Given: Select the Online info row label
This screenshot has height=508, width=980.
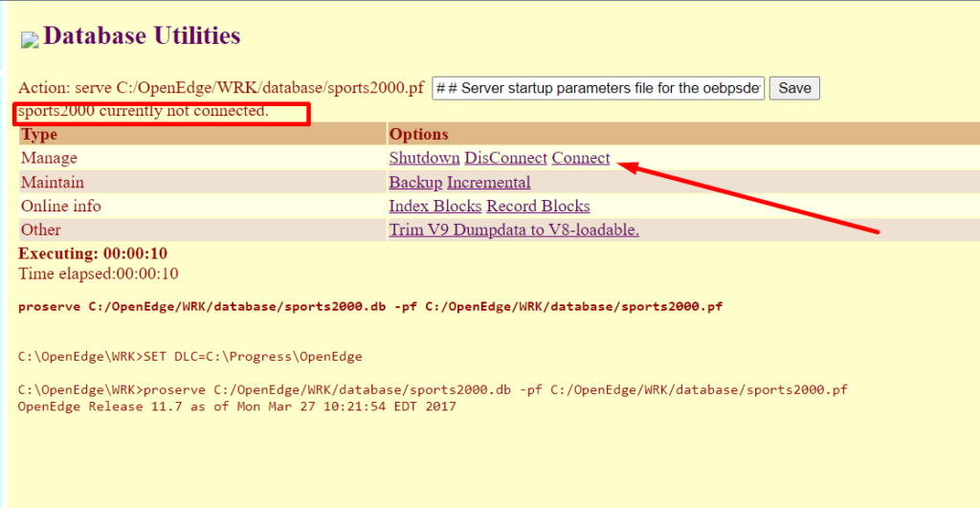Looking at the screenshot, I should point(60,206).
